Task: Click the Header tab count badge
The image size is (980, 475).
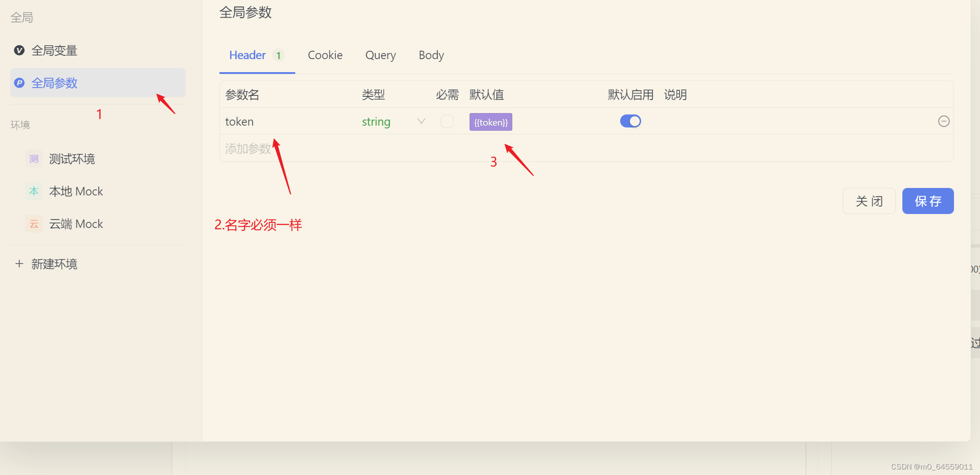Action: point(278,55)
